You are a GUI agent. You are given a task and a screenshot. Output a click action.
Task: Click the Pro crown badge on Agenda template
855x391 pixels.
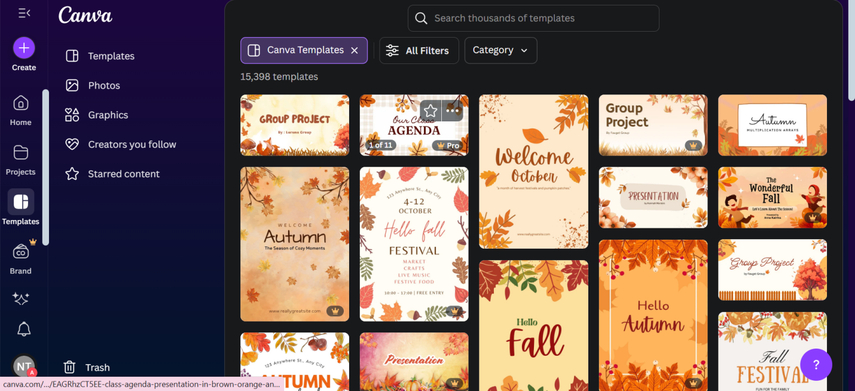447,146
